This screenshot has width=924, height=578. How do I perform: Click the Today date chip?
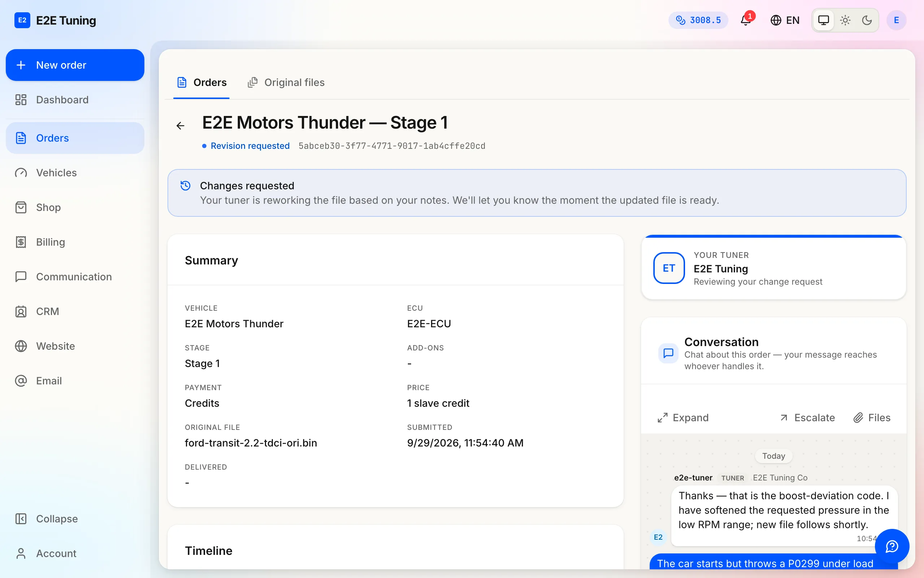coord(773,456)
